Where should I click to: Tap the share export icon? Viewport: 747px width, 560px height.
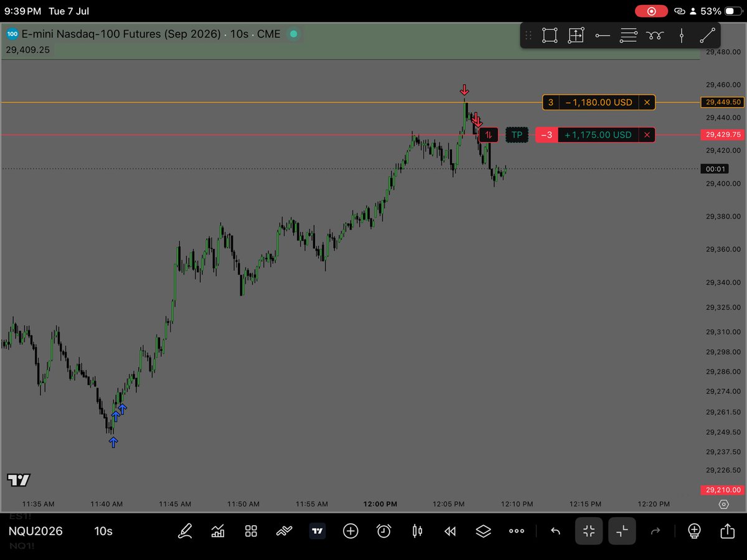(x=727, y=531)
